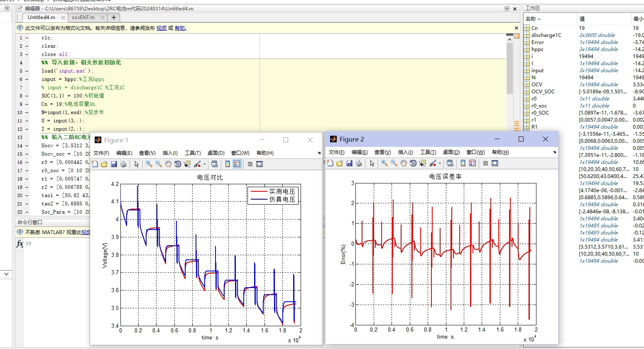Switch to the socEKF.m editor tab

point(83,17)
